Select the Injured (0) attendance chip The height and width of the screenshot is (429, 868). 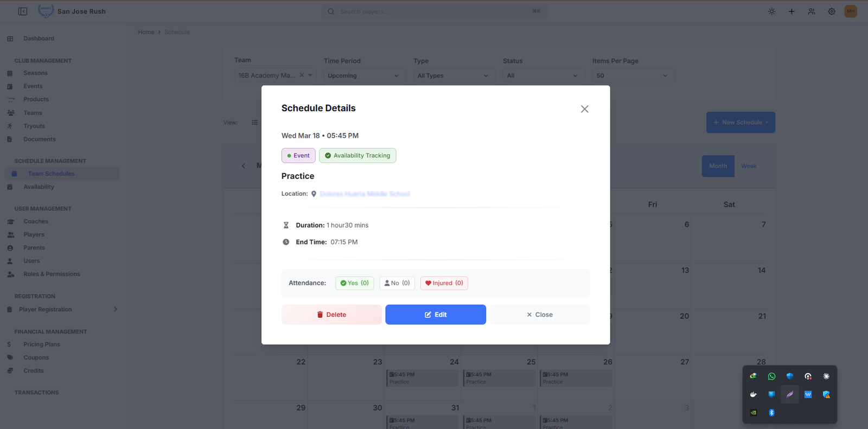point(444,283)
